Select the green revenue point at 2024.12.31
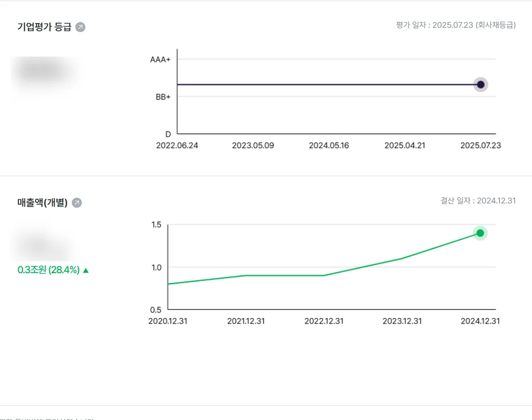The height and width of the screenshot is (420, 532). point(480,233)
